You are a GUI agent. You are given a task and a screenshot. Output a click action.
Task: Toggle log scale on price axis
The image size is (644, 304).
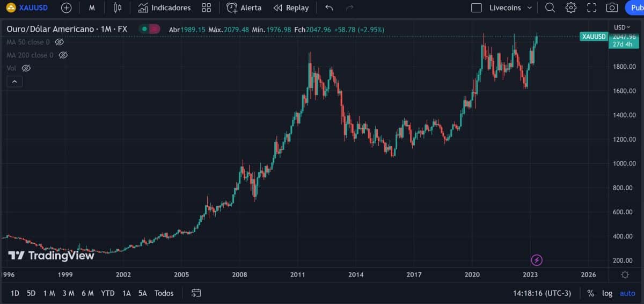click(x=607, y=293)
